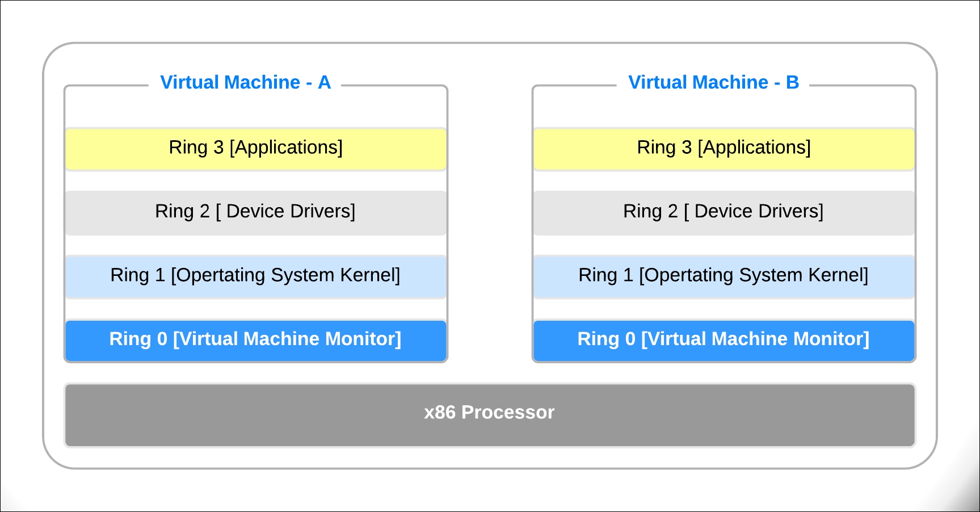Click Ring 0 [Virtual Machine Monitor] in VM B
The height and width of the screenshot is (512, 980).
coord(724,341)
